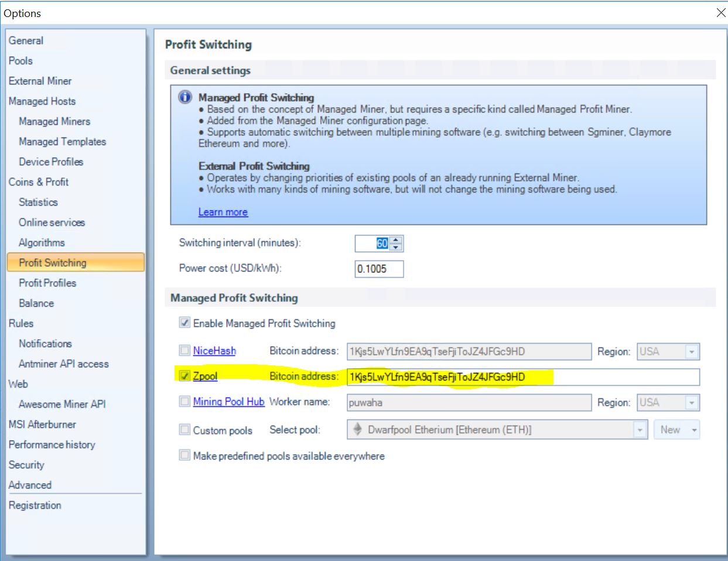
Task: Click the New button for custom pools
Action: (671, 430)
